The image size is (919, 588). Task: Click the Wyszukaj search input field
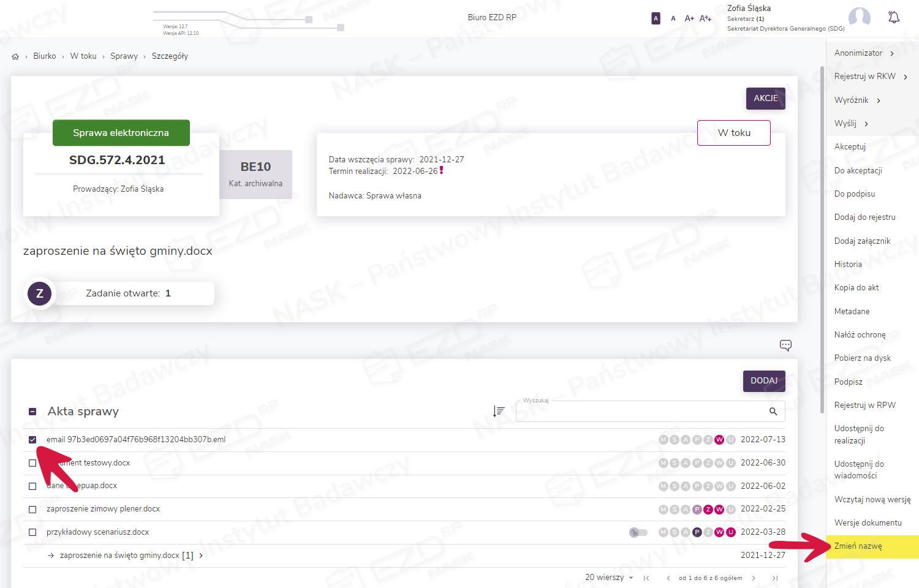coord(640,412)
